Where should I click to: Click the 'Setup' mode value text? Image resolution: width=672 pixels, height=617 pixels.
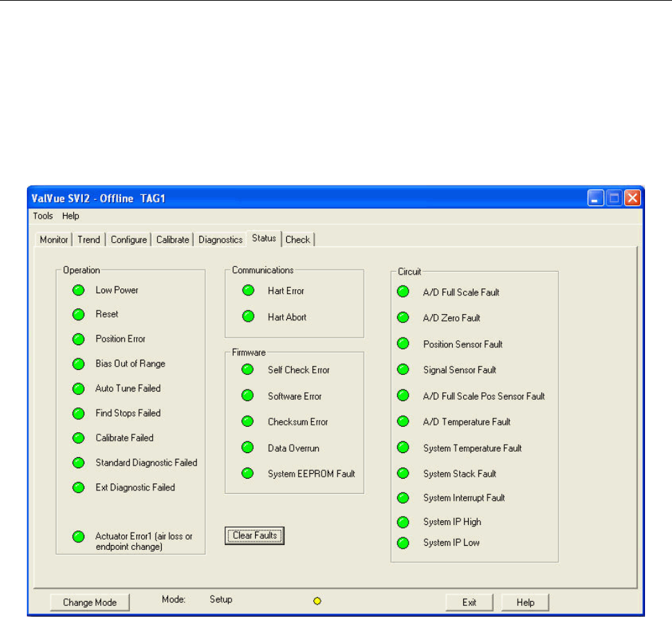(221, 600)
